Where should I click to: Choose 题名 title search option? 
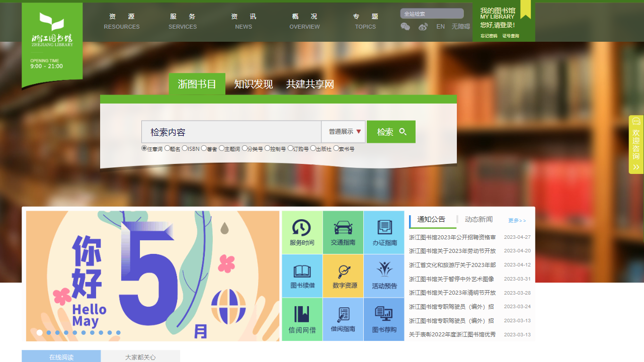click(x=167, y=148)
